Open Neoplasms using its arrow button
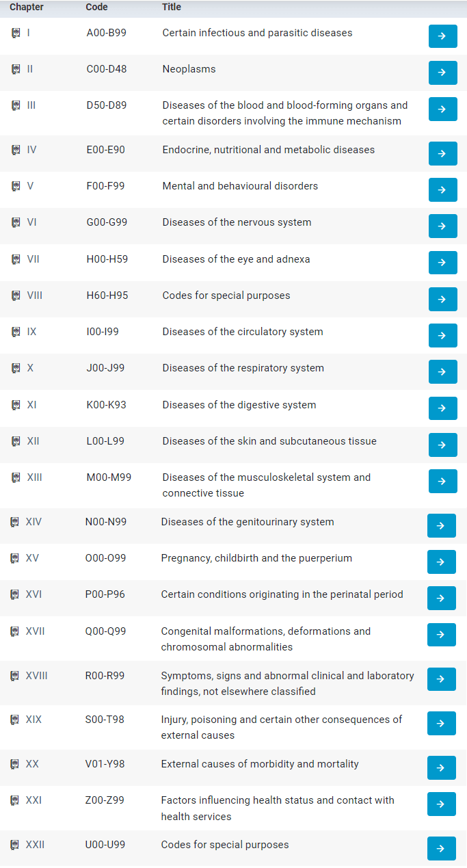The width and height of the screenshot is (467, 868). [442, 73]
